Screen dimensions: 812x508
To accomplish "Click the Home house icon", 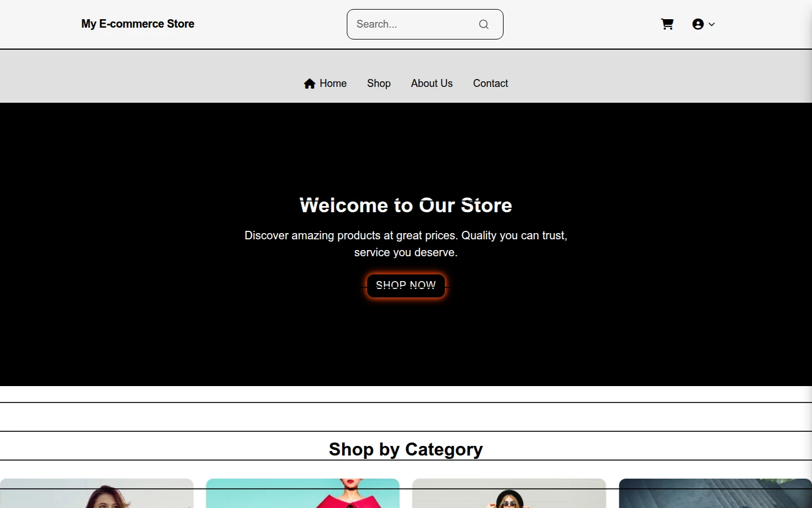I will click(310, 84).
